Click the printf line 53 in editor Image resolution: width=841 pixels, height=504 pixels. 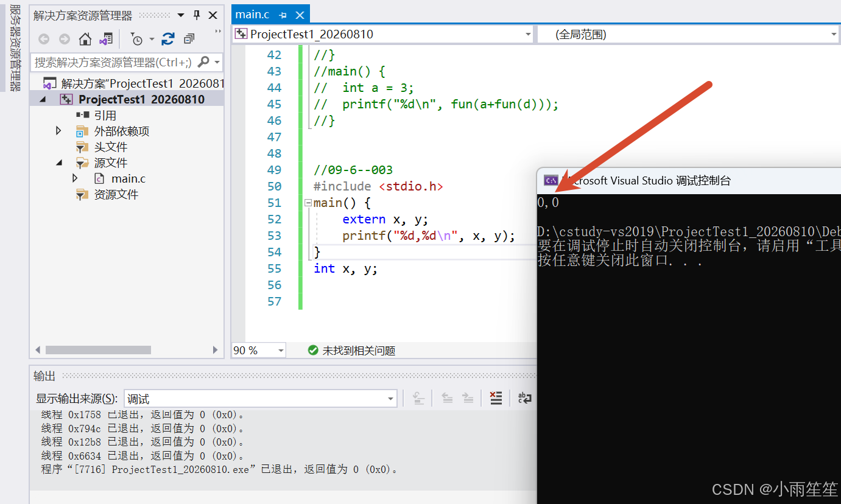coord(429,236)
